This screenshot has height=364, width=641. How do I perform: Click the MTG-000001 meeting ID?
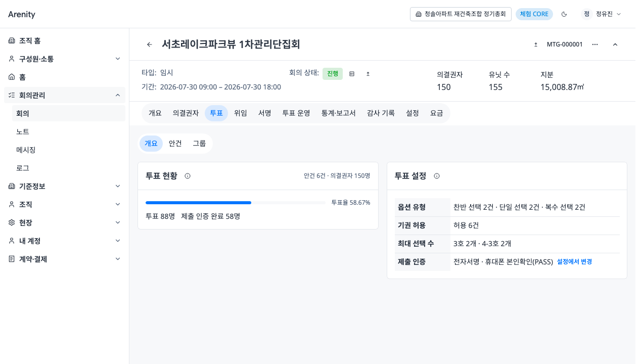pos(565,44)
